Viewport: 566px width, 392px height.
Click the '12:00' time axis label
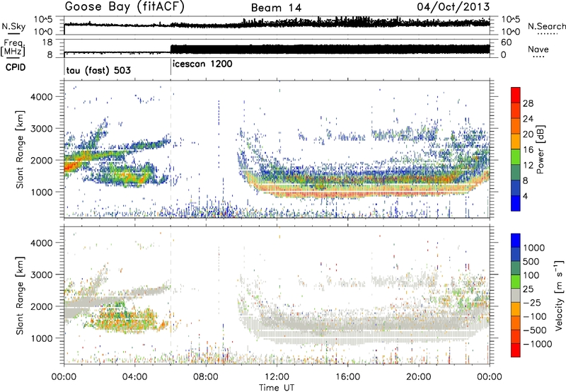pos(277,377)
